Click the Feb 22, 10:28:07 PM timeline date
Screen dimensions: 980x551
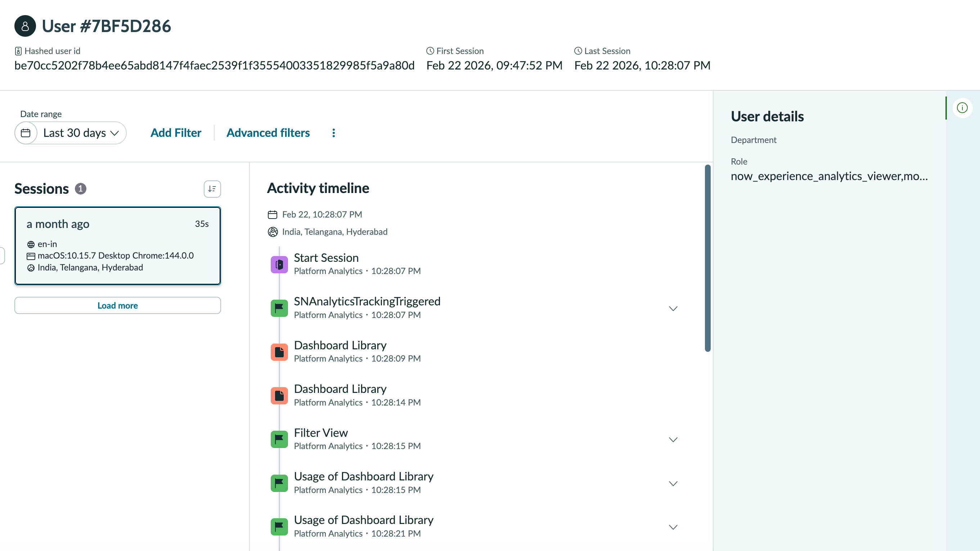322,215
